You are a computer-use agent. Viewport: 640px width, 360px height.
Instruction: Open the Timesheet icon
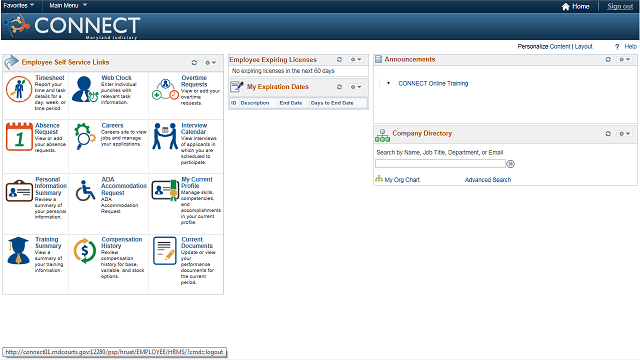(x=19, y=89)
